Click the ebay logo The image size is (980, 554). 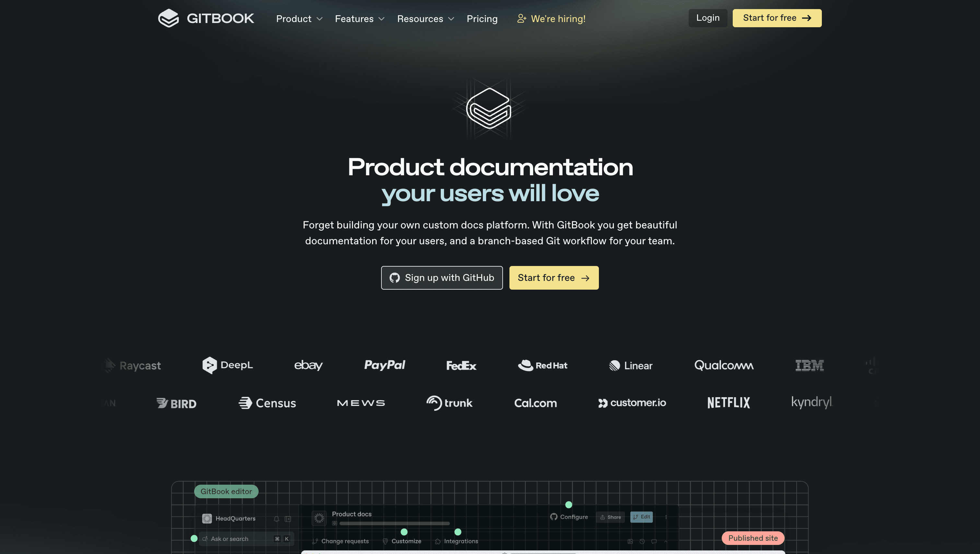pos(308,365)
